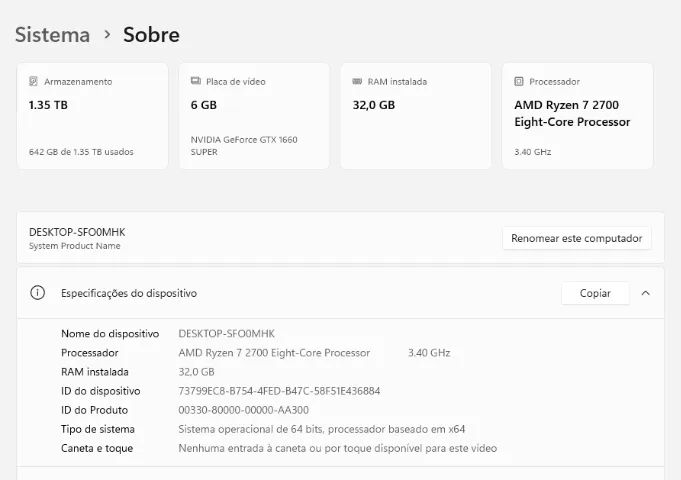Select Nenhuma entrada à caneta value
The height and width of the screenshot is (480, 681).
[x=337, y=448]
